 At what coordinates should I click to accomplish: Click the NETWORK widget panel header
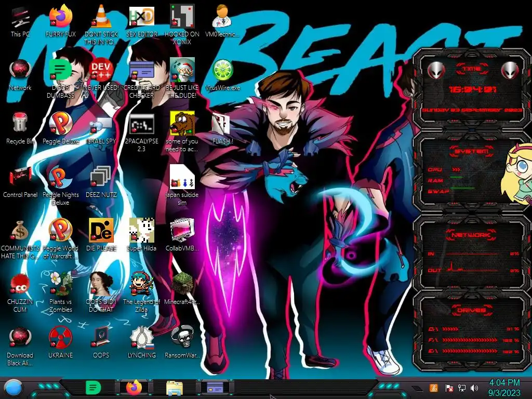(472, 235)
